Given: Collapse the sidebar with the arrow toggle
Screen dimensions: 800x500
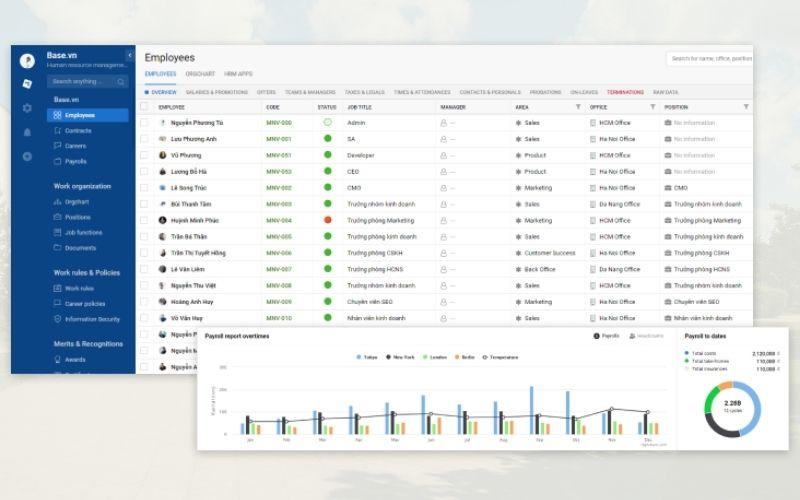Looking at the screenshot, I should [x=130, y=55].
